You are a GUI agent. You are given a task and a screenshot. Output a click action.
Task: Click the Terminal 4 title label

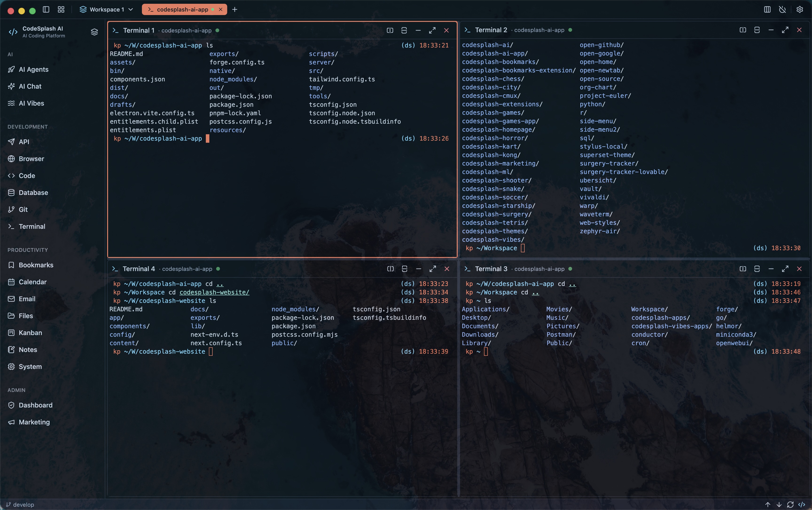(x=139, y=269)
